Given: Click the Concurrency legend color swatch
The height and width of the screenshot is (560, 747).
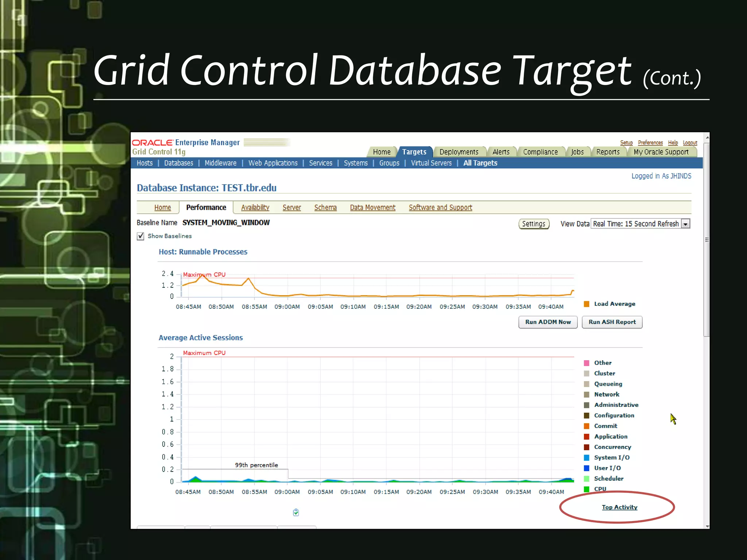Looking at the screenshot, I should tap(587, 447).
